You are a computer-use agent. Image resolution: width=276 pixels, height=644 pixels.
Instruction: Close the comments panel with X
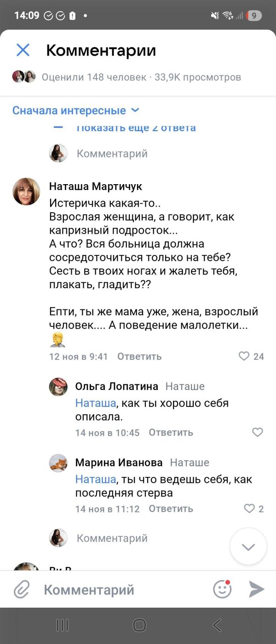point(23,50)
